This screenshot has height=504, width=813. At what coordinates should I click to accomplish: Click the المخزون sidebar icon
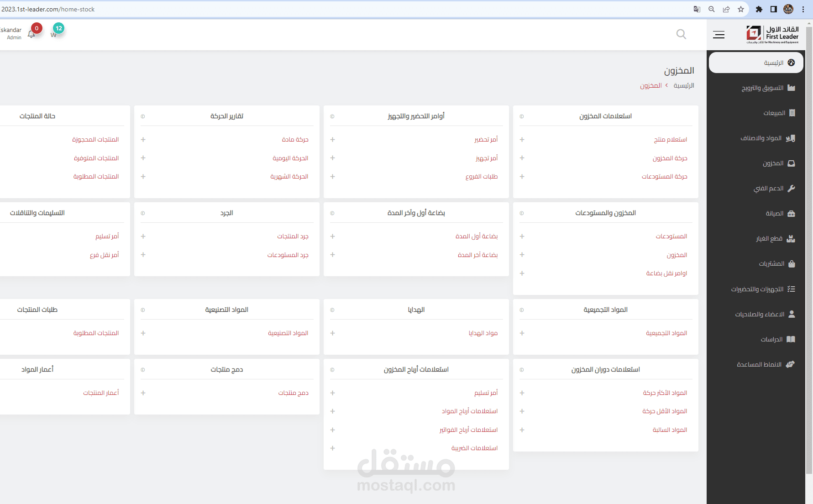tap(792, 163)
